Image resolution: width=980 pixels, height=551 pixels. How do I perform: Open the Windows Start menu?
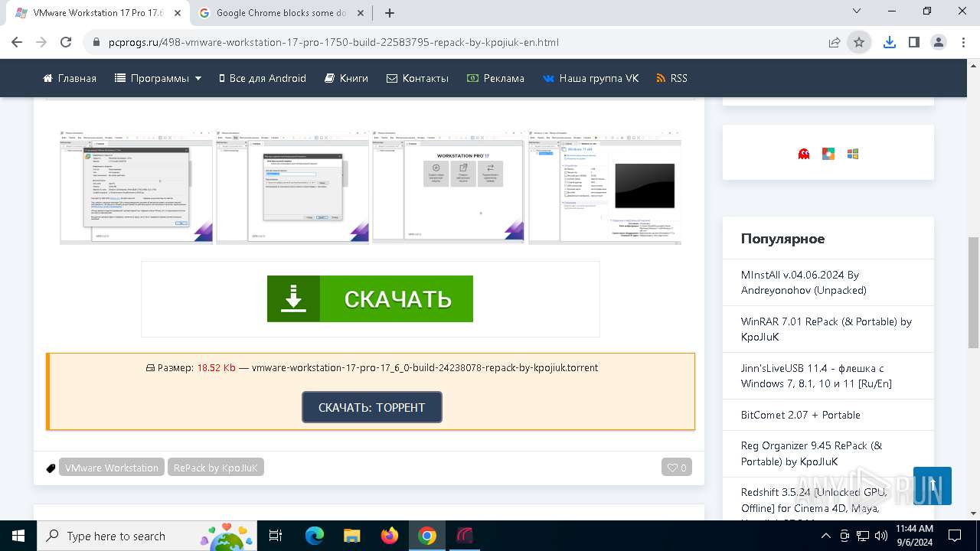point(18,536)
